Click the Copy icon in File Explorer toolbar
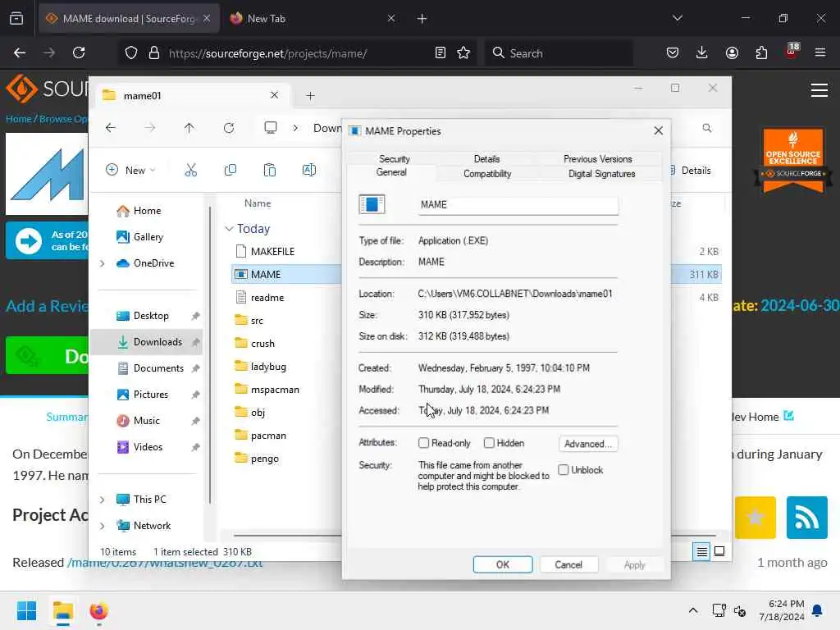840x630 pixels. [231, 171]
